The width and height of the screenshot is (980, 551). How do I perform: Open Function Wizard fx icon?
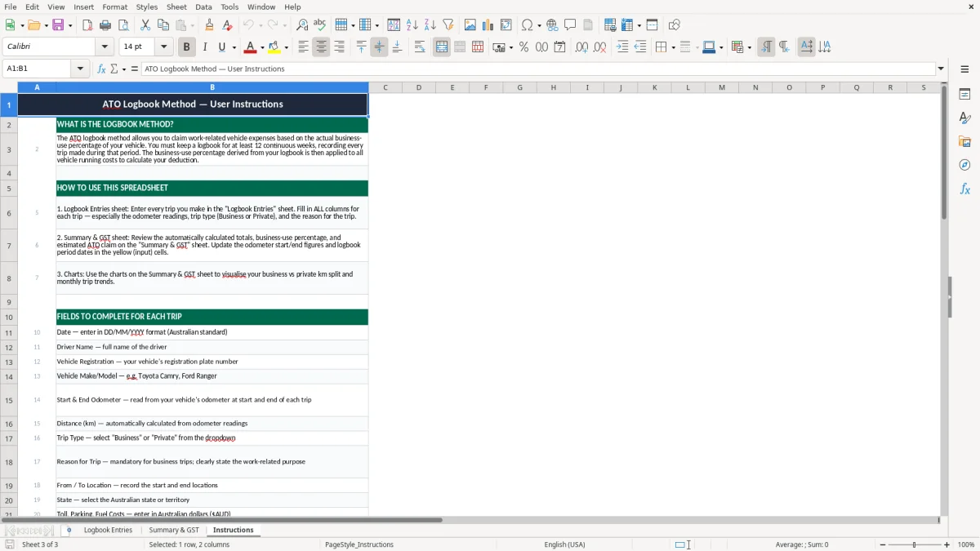[x=102, y=69]
